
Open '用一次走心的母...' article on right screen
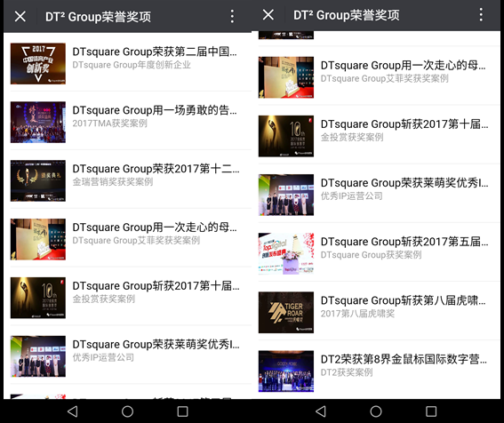click(403, 65)
